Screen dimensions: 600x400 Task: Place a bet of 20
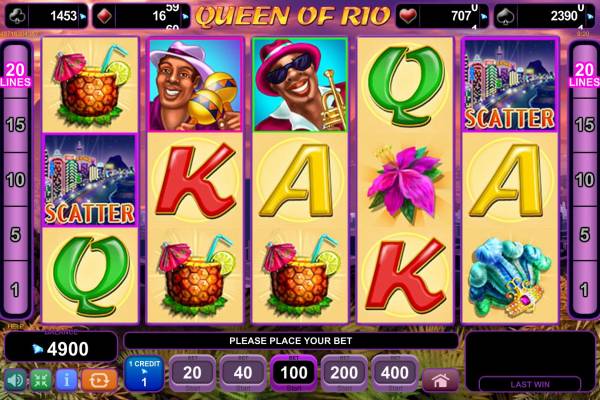192,373
